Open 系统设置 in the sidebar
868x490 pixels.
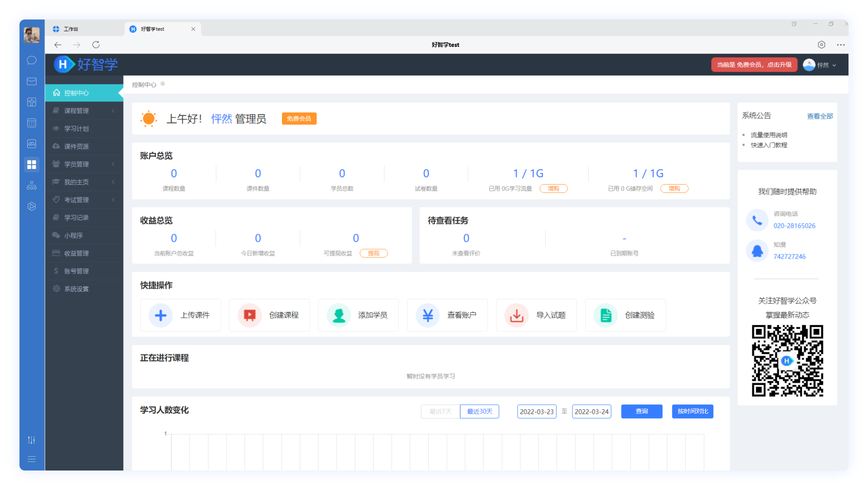(x=76, y=289)
